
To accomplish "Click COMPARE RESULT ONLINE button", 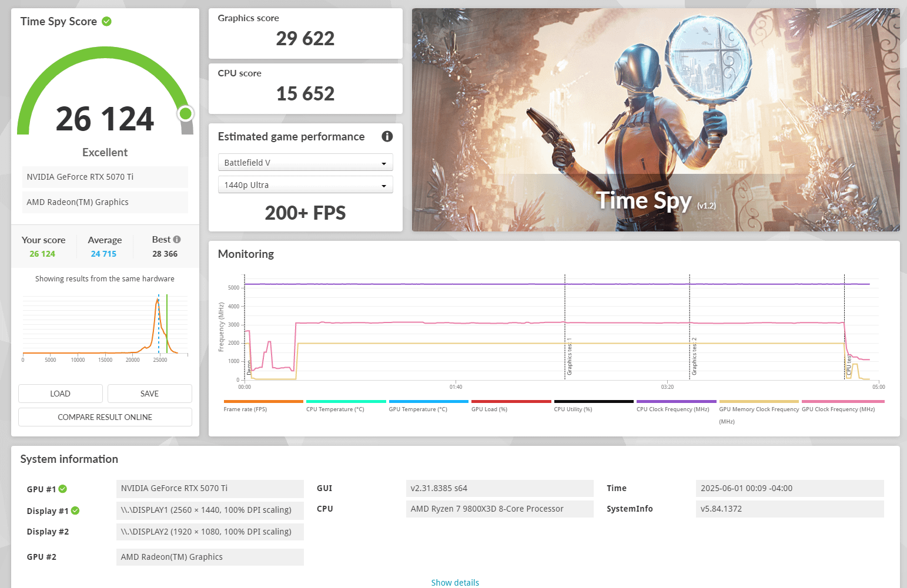I will pos(105,417).
